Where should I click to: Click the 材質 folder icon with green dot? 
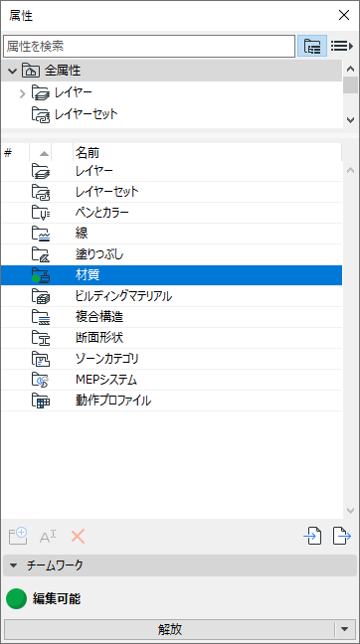[40, 275]
